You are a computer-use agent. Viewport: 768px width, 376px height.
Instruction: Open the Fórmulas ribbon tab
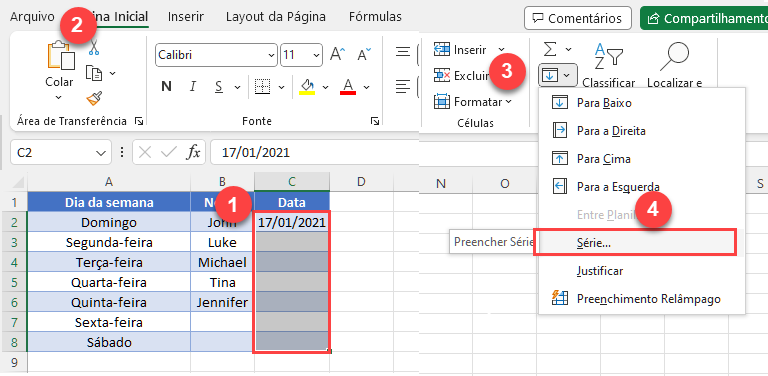[x=375, y=17]
